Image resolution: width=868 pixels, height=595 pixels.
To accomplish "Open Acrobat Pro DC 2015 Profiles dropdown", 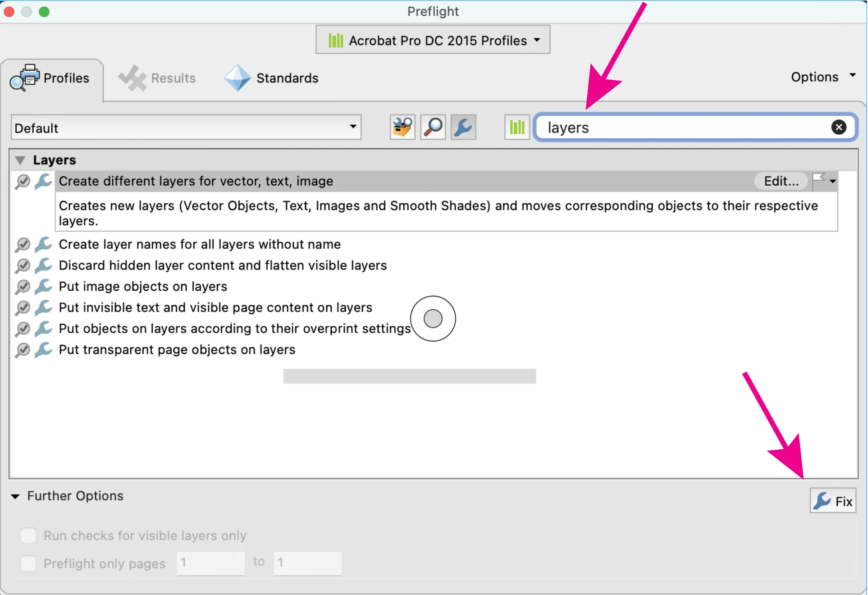I will click(x=433, y=40).
